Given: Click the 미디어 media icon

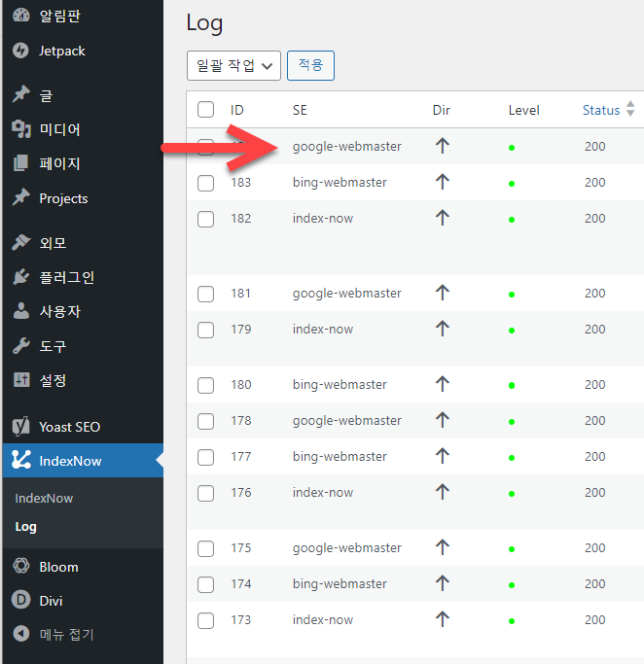Looking at the screenshot, I should [20, 129].
